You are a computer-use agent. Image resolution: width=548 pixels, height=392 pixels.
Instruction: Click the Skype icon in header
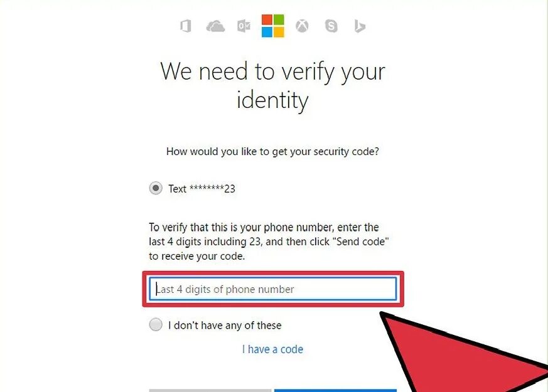(x=331, y=26)
